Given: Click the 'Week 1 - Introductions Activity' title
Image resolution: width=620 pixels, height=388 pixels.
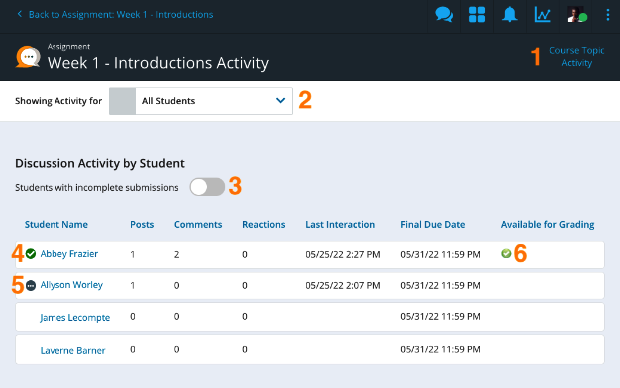Looking at the screenshot, I should pos(158,63).
